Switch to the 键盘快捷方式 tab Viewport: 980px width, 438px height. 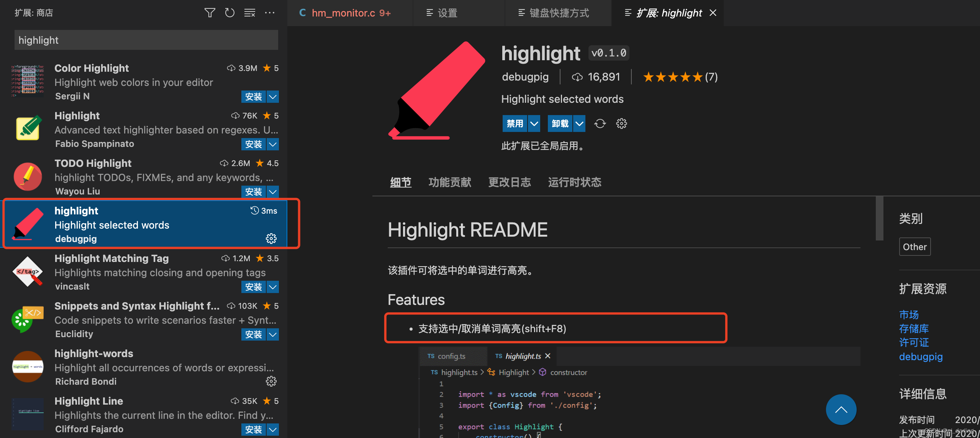(558, 13)
